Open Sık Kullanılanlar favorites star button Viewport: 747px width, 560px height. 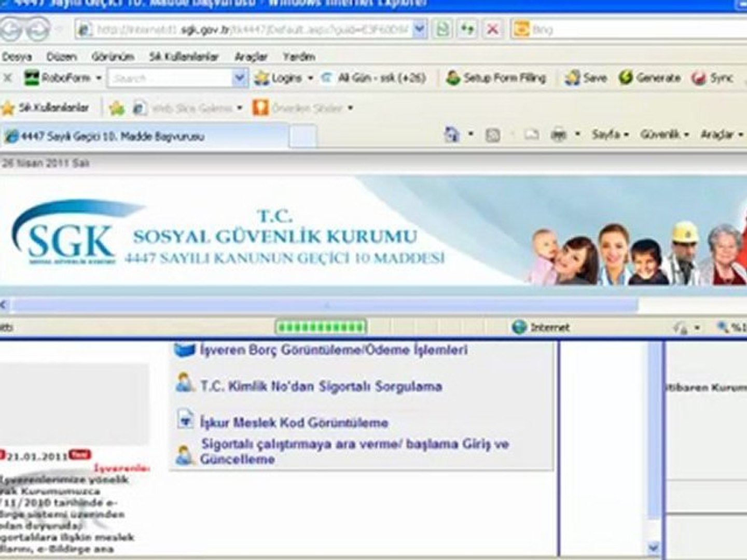[x=45, y=108]
